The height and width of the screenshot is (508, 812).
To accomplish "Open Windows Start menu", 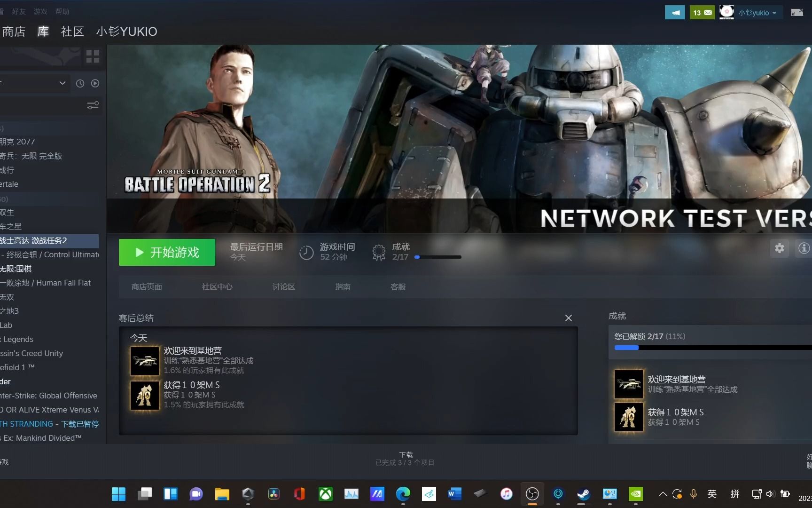I will pyautogui.click(x=119, y=494).
